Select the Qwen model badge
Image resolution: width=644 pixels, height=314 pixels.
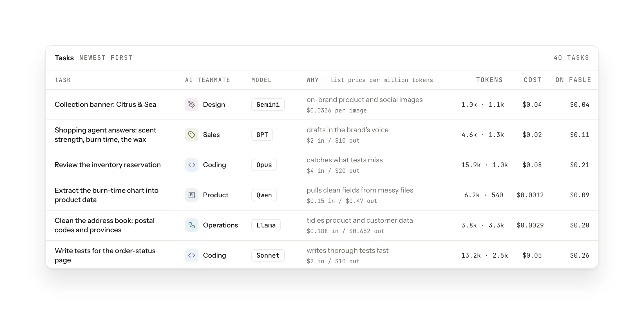(x=264, y=195)
